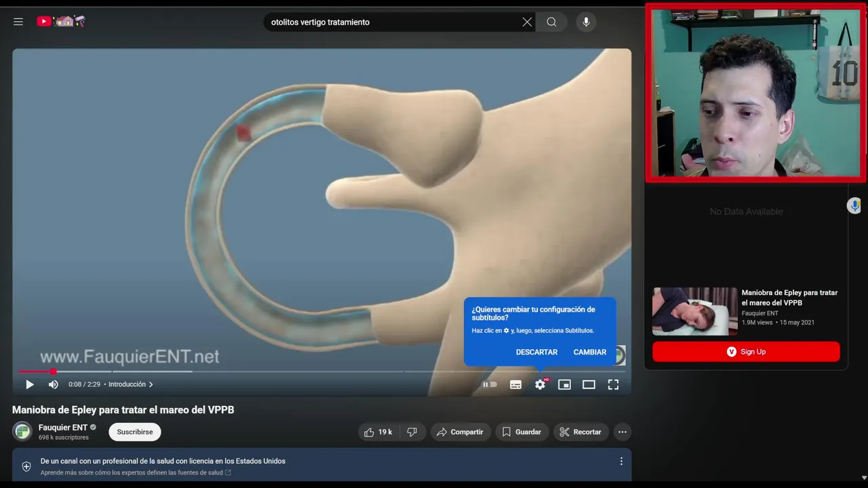The image size is (868, 488).
Task: Open the Fauquier ENT channel avatar
Action: [x=22, y=431]
